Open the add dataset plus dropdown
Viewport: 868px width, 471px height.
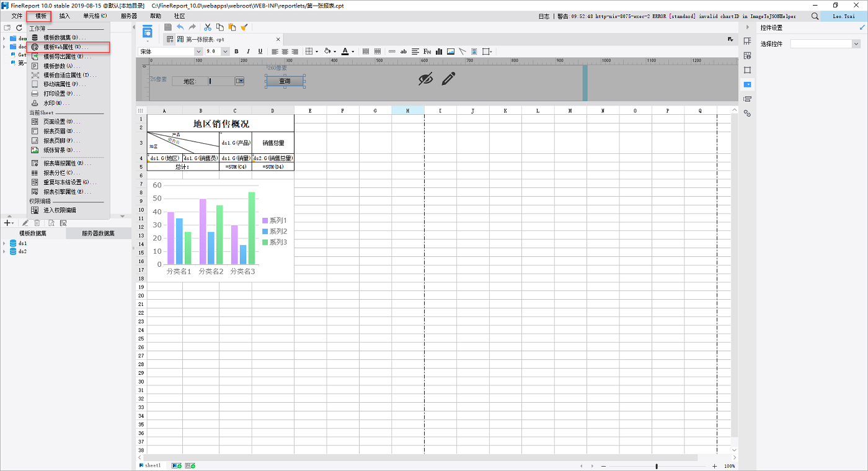click(x=9, y=222)
